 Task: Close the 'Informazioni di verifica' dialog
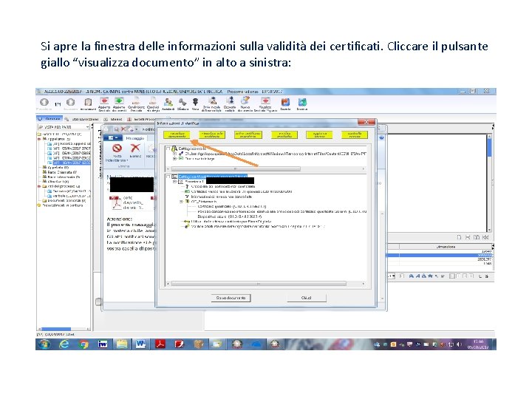(x=366, y=122)
